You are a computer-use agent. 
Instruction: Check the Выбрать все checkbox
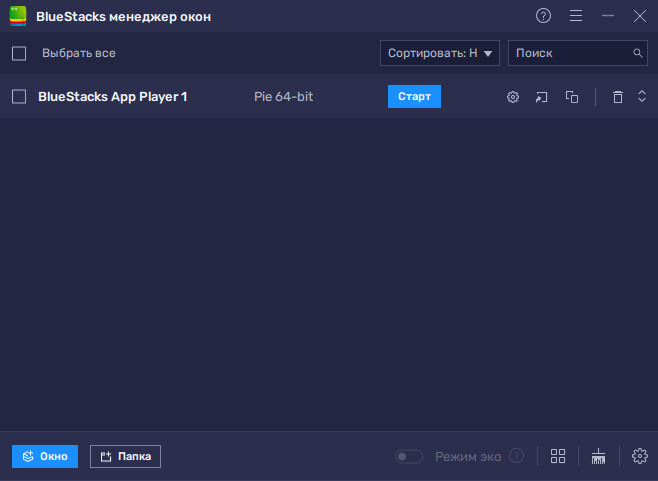[19, 53]
